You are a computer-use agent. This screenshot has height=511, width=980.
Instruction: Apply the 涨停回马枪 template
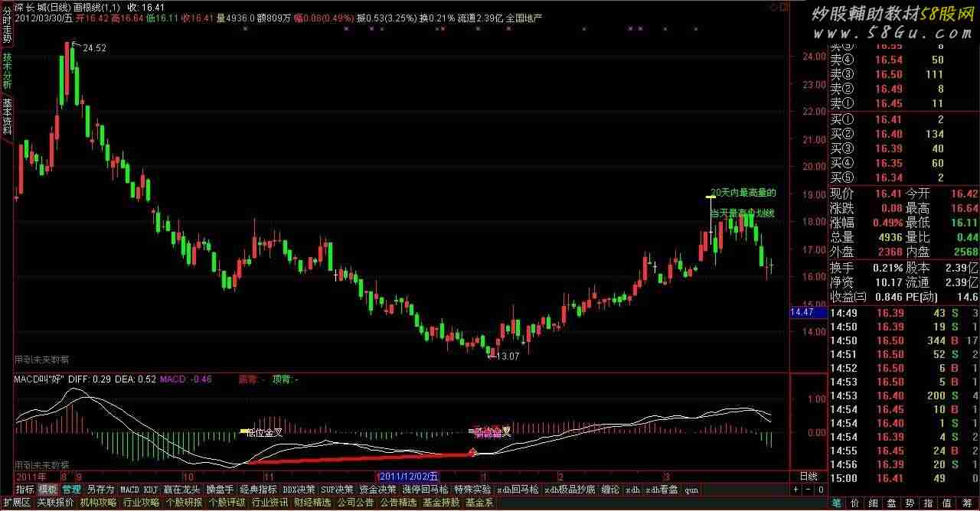pyautogui.click(x=425, y=490)
